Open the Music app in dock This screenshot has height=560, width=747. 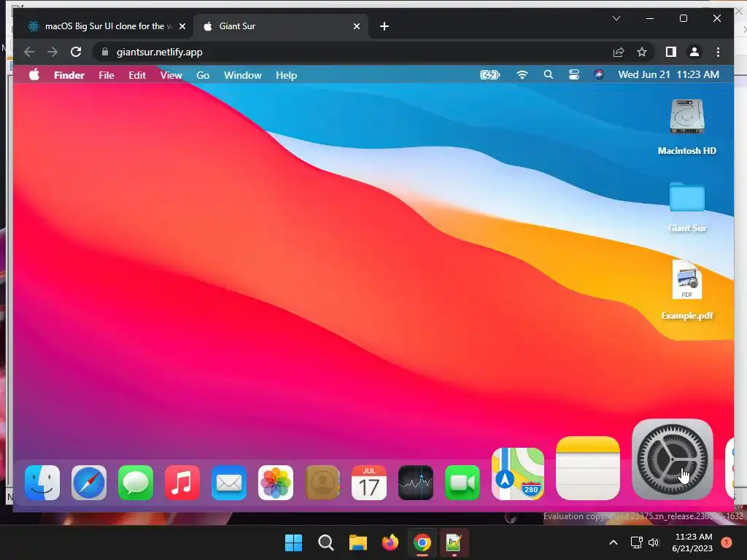pyautogui.click(x=182, y=483)
